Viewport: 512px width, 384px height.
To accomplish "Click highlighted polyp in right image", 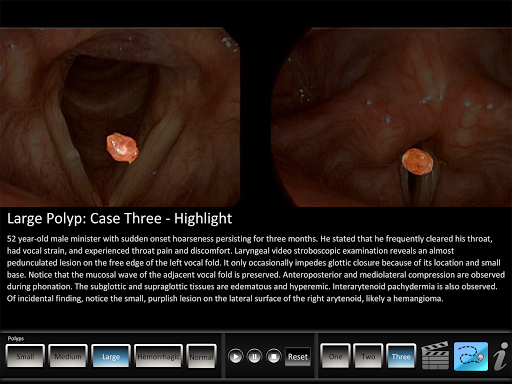I will point(417,162).
